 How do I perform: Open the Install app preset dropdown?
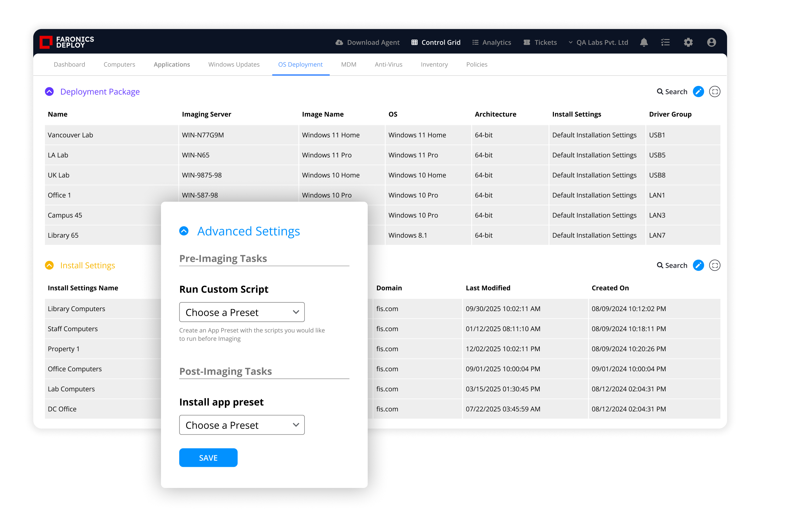tap(242, 425)
